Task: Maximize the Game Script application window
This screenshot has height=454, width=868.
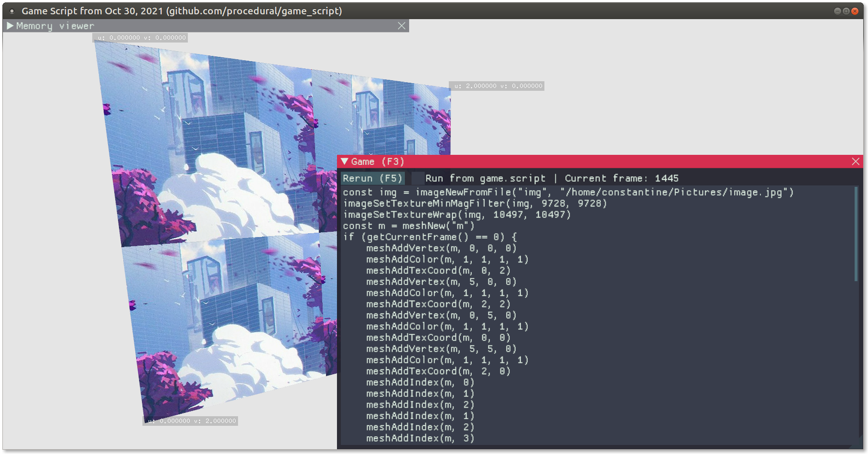Action: tap(846, 11)
